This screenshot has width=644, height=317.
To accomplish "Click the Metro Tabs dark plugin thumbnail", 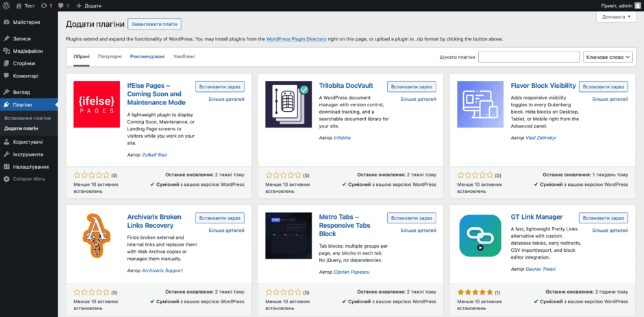I will 288,235.
